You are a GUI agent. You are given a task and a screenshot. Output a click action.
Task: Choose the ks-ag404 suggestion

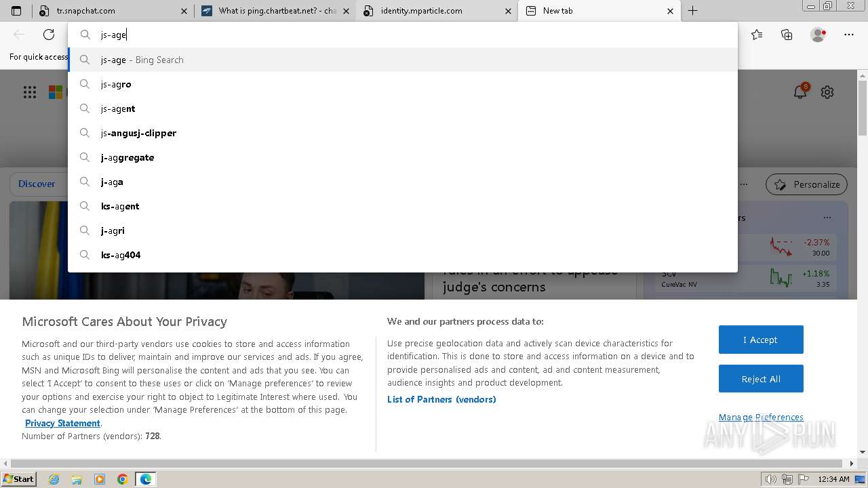pyautogui.click(x=403, y=255)
